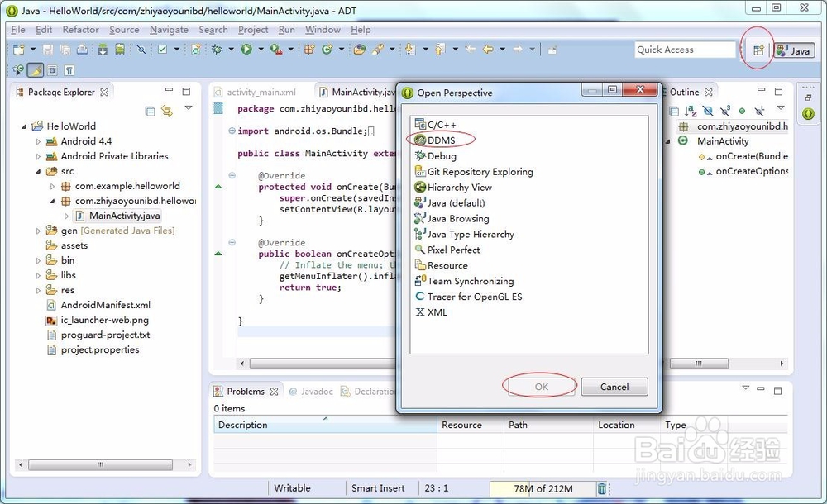Click the yellow Back navigation arrow
The image size is (827, 504).
[489, 50]
